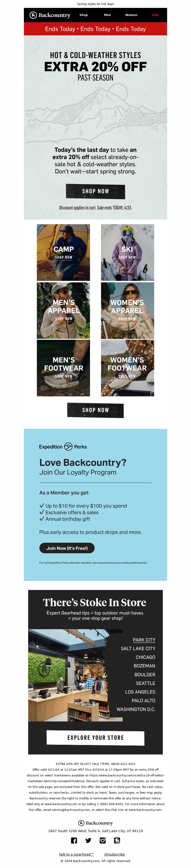Viewport: 191px width, 868px height.
Task: Open the Shop menu item
Action: pos(83,15)
